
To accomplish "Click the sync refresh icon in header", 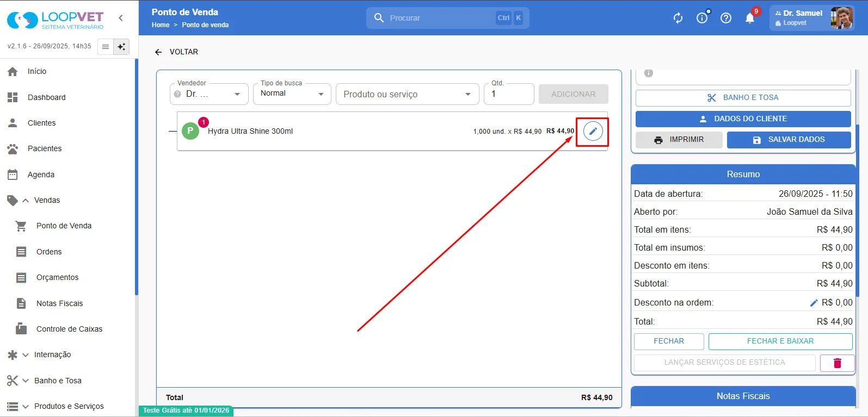I will click(x=678, y=18).
